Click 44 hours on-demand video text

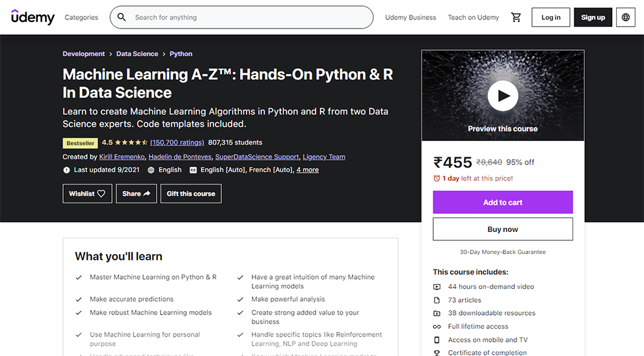coord(490,286)
